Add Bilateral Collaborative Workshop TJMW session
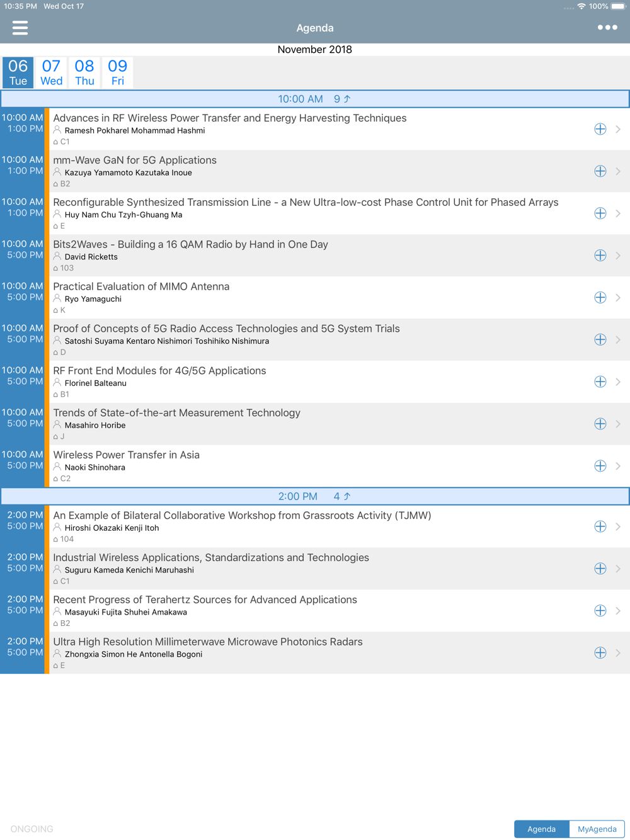 [x=600, y=527]
